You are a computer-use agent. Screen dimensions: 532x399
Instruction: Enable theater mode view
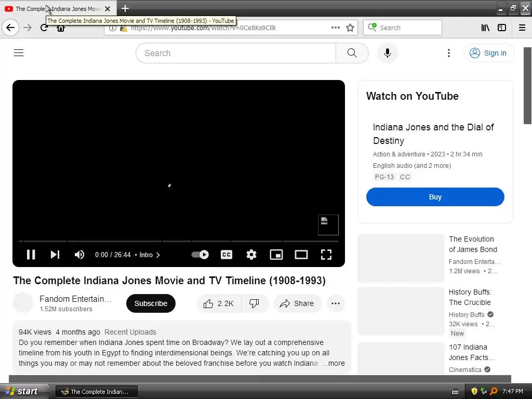(301, 255)
